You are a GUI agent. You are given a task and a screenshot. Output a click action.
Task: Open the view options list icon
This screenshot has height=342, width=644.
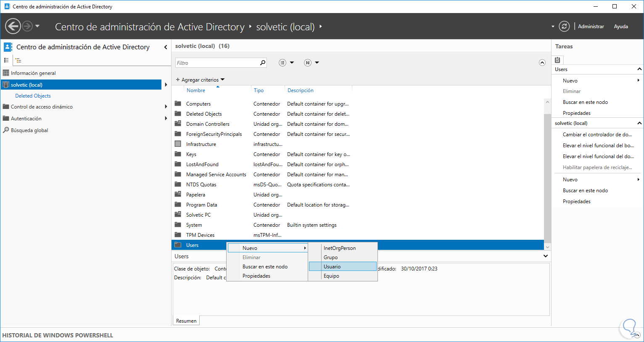[283, 63]
